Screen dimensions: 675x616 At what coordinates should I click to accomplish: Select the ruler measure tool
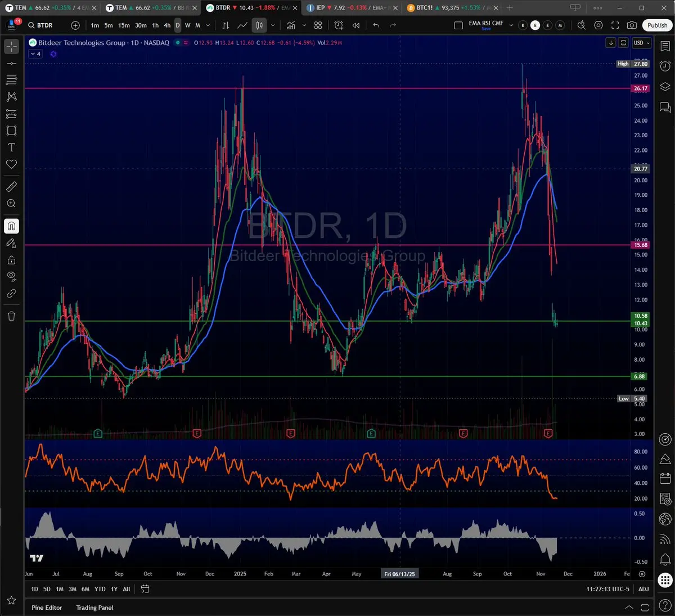pyautogui.click(x=11, y=187)
